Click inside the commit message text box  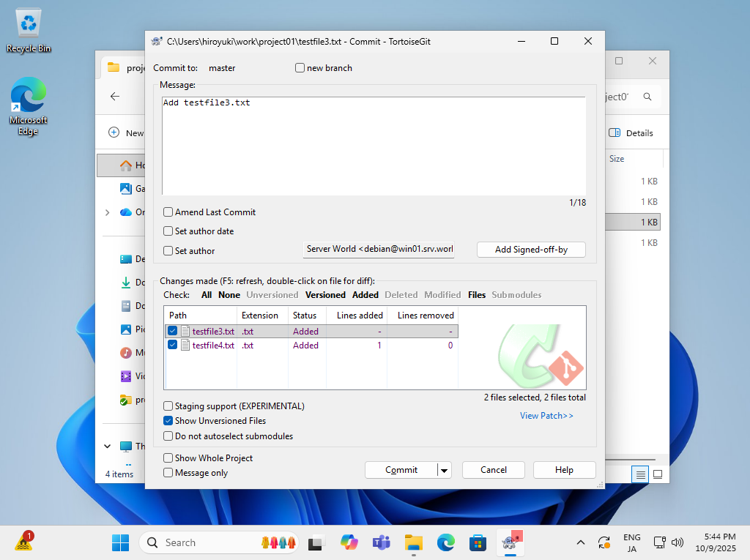[x=374, y=146]
